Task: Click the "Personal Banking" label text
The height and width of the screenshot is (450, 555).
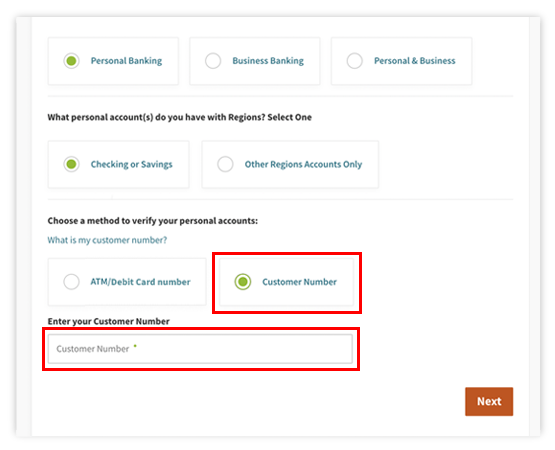Action: (x=126, y=61)
